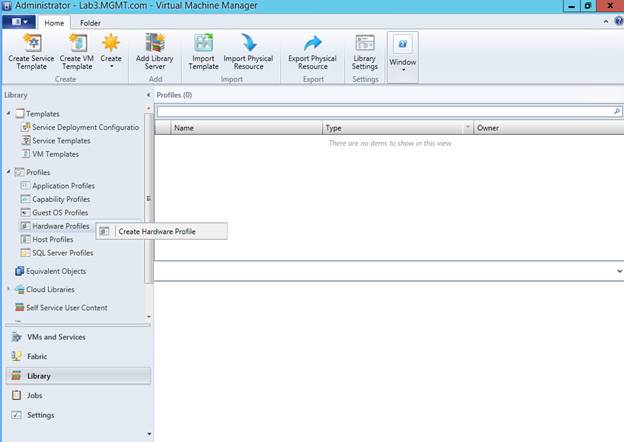This screenshot has height=442, width=624.
Task: Open Library Settings
Action: [365, 52]
